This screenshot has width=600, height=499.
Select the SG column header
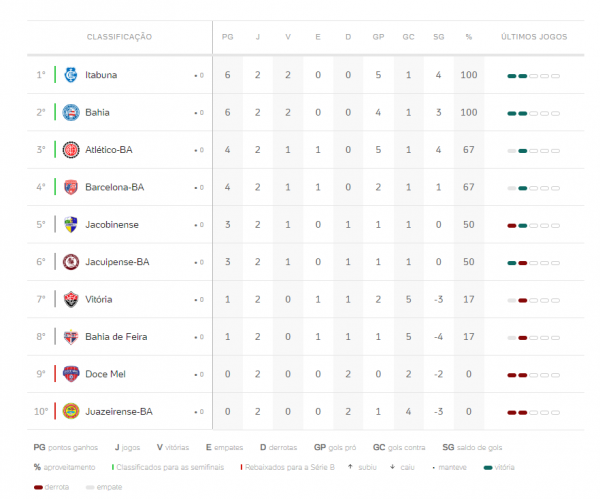point(439,37)
